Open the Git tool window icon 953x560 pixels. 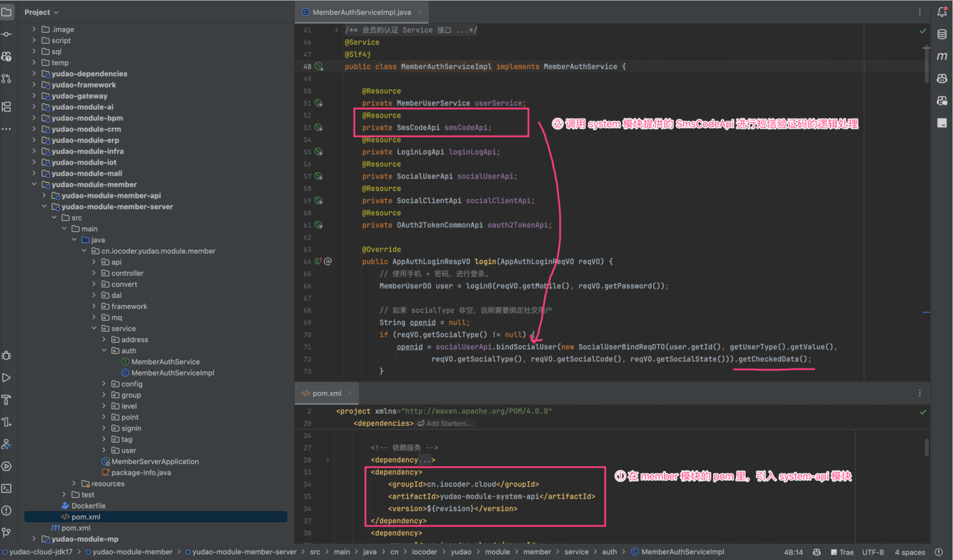click(x=7, y=532)
